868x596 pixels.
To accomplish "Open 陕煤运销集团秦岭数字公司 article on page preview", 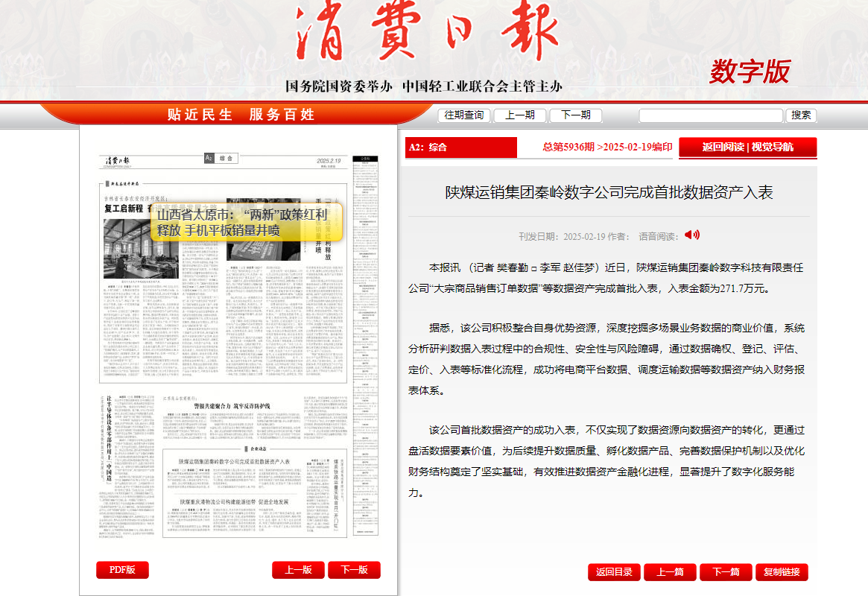I will [234, 461].
